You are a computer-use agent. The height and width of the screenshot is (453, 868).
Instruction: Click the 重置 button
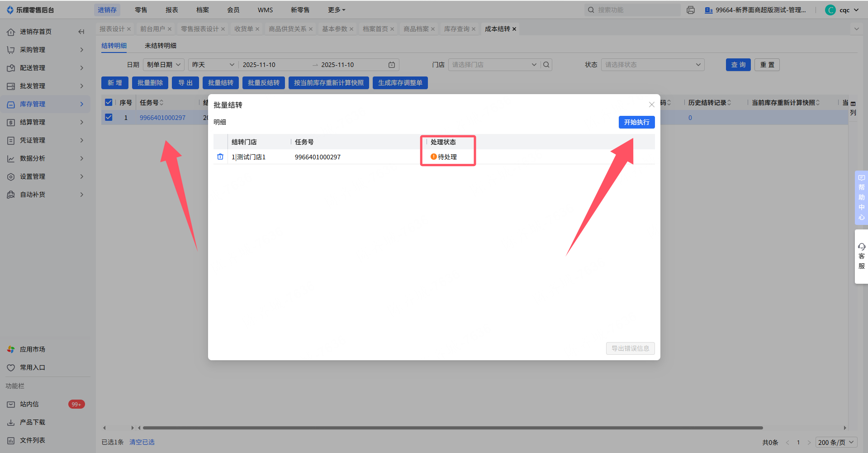point(767,65)
